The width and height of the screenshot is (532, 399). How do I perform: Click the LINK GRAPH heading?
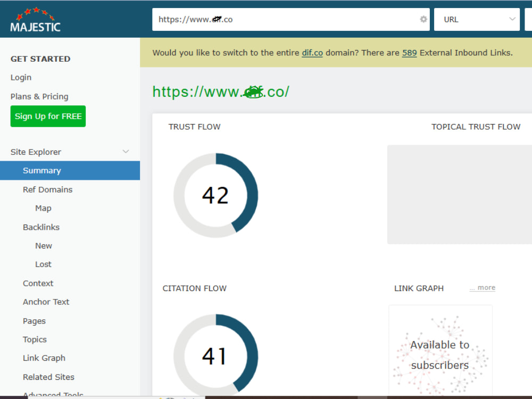419,288
